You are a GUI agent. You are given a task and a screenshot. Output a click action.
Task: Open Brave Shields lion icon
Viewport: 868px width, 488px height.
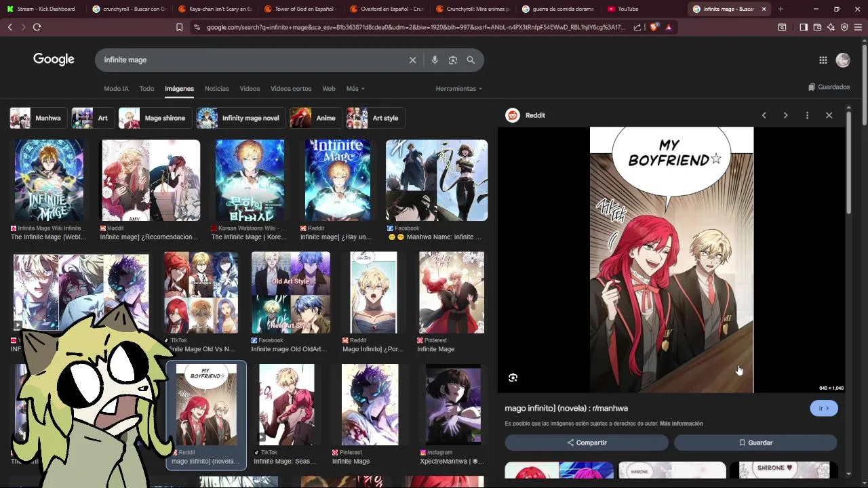click(x=654, y=27)
